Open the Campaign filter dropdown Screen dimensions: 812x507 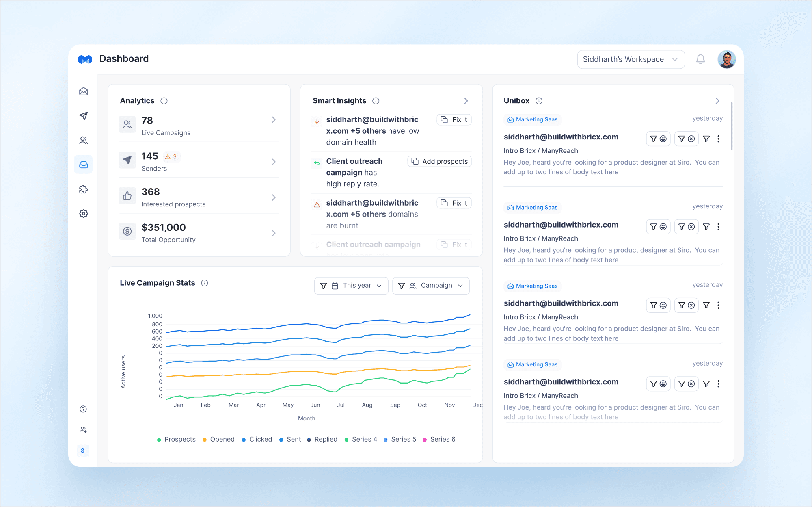(x=431, y=286)
